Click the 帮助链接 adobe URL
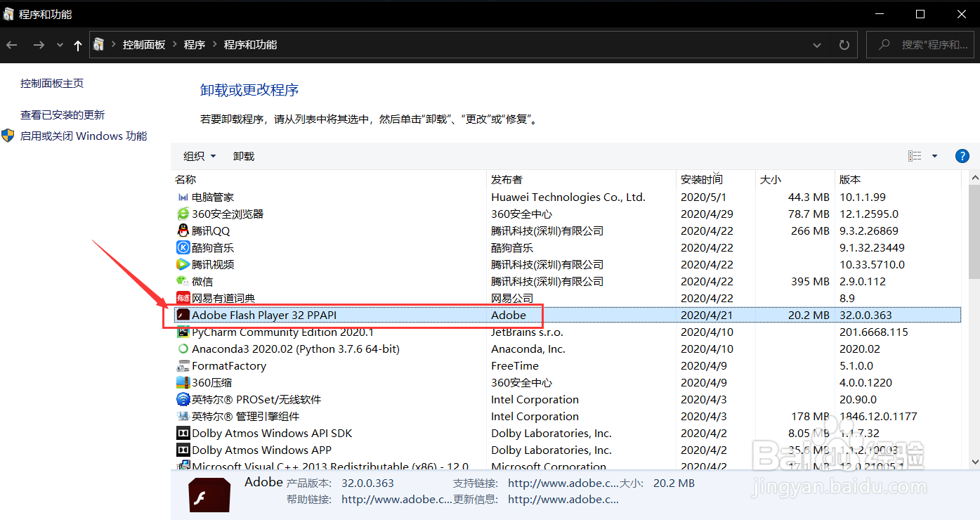 (x=397, y=500)
